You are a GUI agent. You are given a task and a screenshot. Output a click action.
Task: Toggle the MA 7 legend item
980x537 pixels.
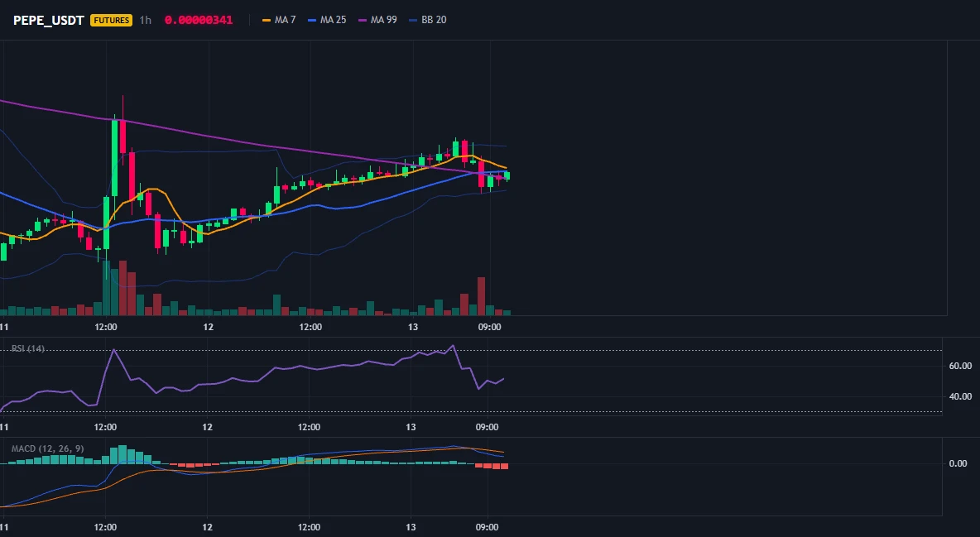pos(279,20)
